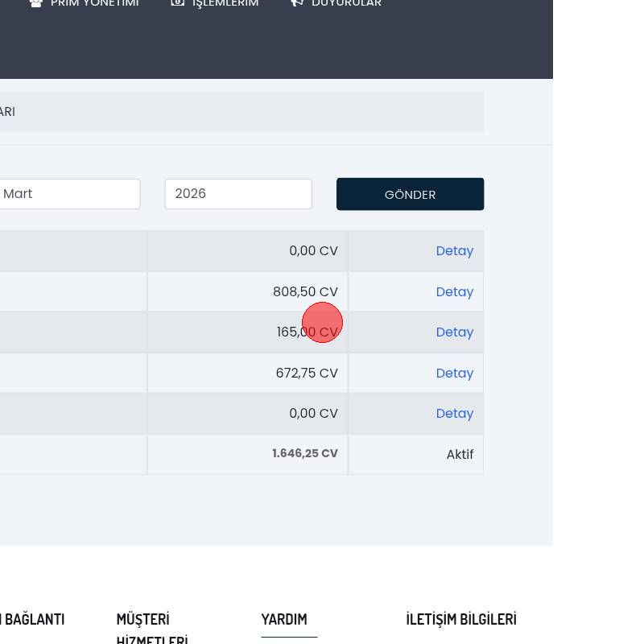Screen dimensions: 644x644
Task: Open Detay for the first 0,00 CV row
Action: coord(454,251)
